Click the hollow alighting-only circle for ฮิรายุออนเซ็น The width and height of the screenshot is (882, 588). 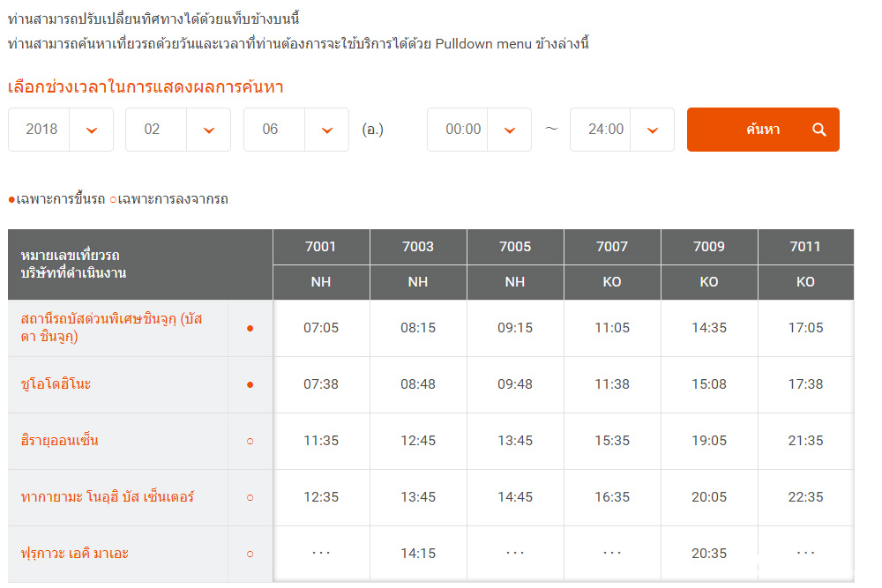[x=250, y=441]
